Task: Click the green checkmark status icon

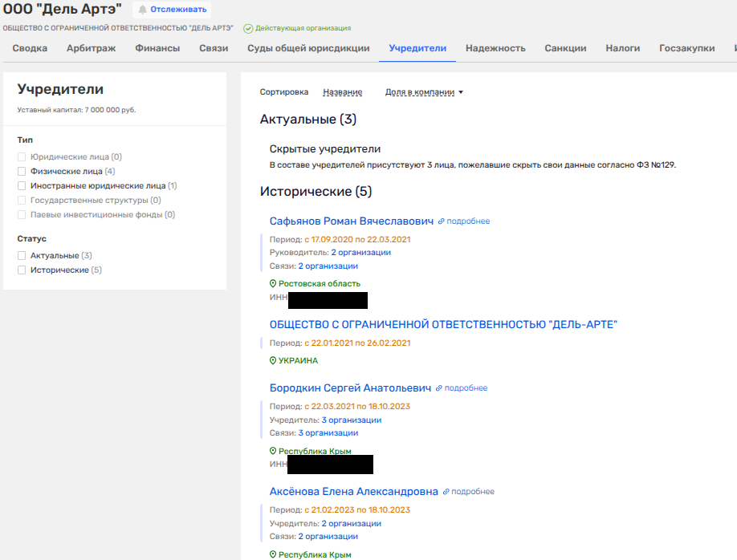Action: 248,28
